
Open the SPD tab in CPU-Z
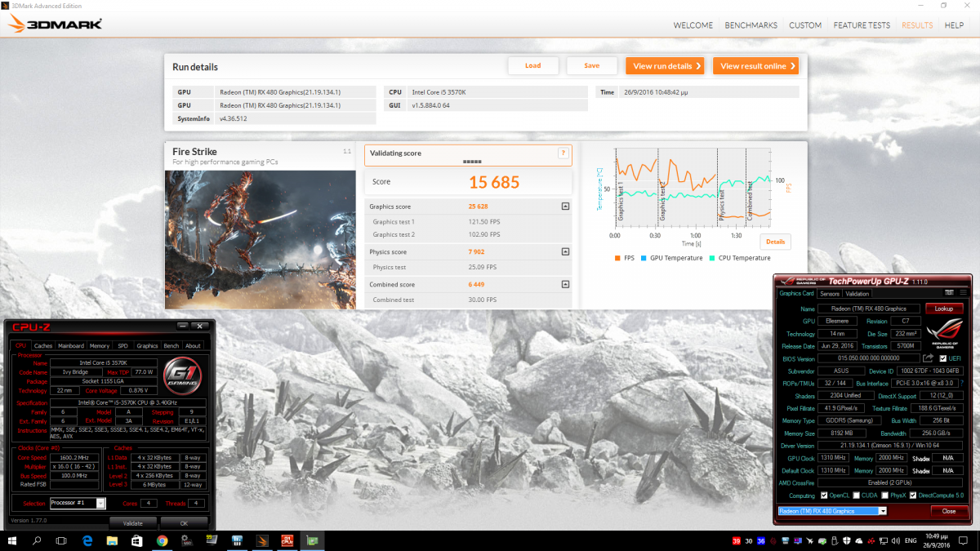(123, 346)
